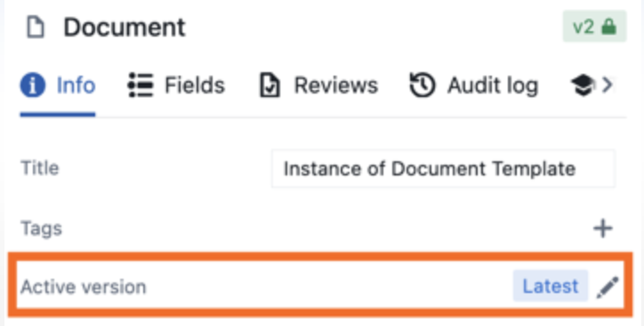This screenshot has height=326, width=644.
Task: Switch to the Fields tab
Action: tap(176, 86)
